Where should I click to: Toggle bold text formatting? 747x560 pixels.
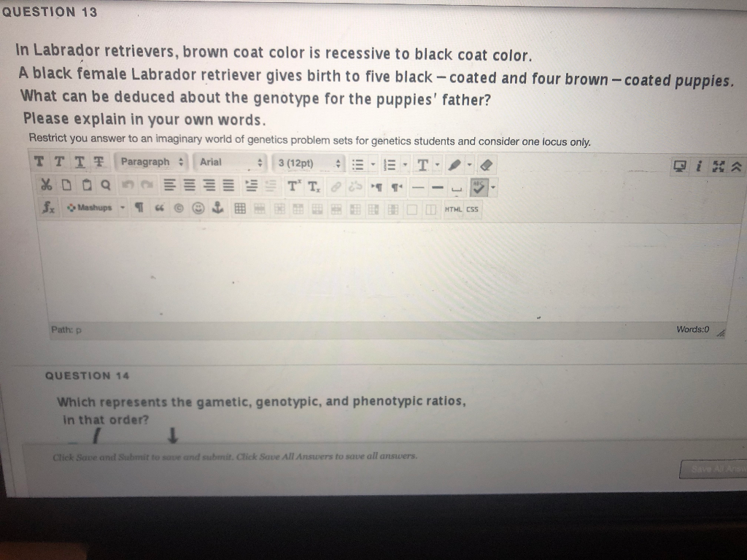coord(39,163)
